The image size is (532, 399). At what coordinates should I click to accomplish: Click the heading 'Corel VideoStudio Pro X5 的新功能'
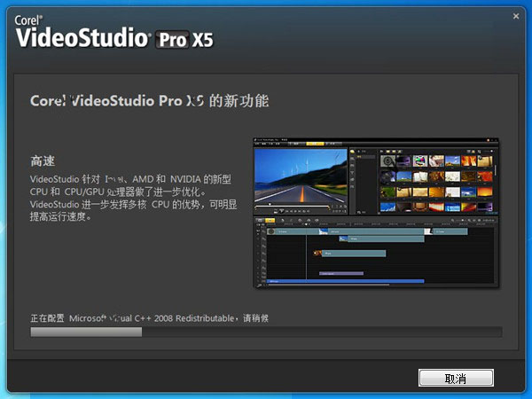(149, 101)
